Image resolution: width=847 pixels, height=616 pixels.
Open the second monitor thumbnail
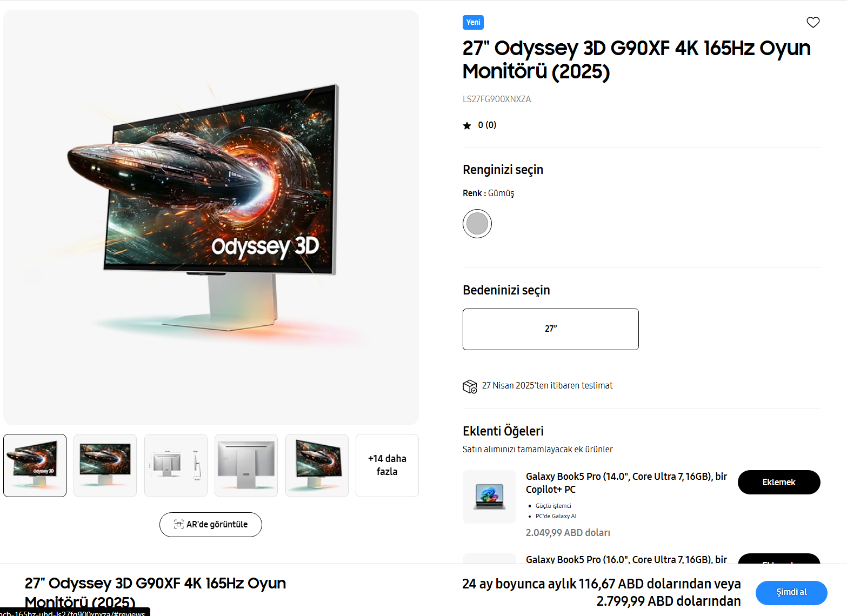pos(105,465)
